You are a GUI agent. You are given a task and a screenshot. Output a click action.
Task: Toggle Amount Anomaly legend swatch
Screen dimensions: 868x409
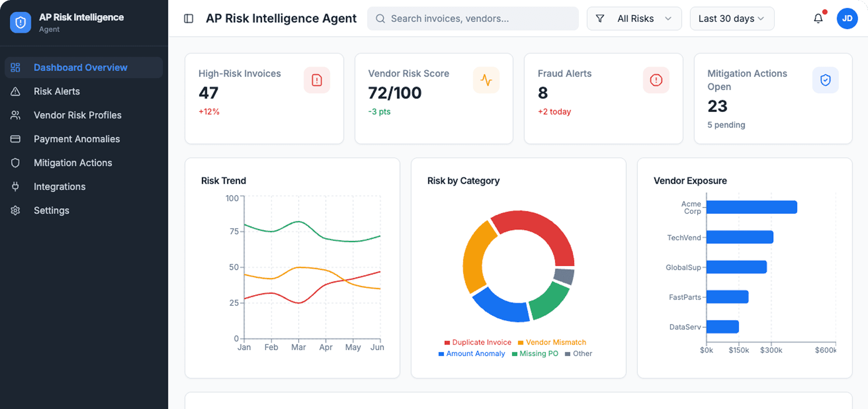tap(441, 354)
